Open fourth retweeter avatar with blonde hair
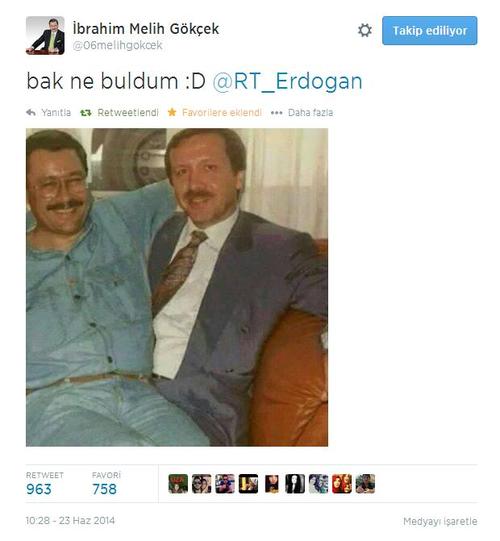This screenshot has height=541, width=500. click(x=248, y=484)
